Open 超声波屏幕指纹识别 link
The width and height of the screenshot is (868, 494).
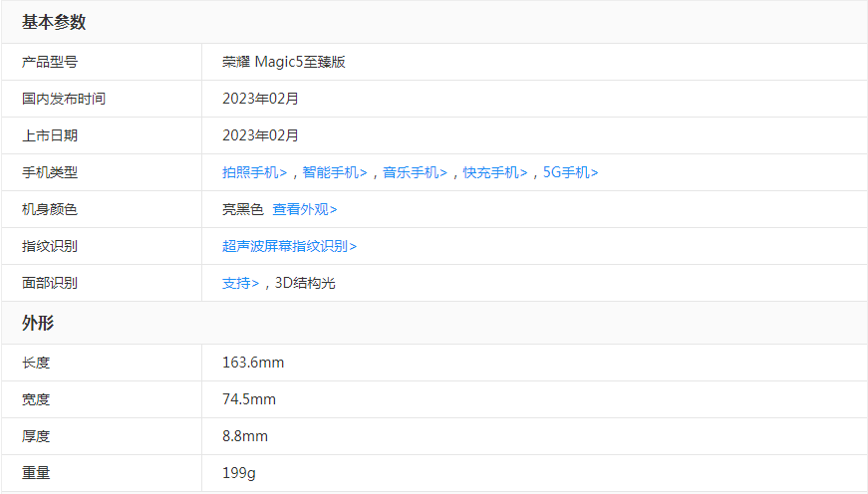pos(290,246)
